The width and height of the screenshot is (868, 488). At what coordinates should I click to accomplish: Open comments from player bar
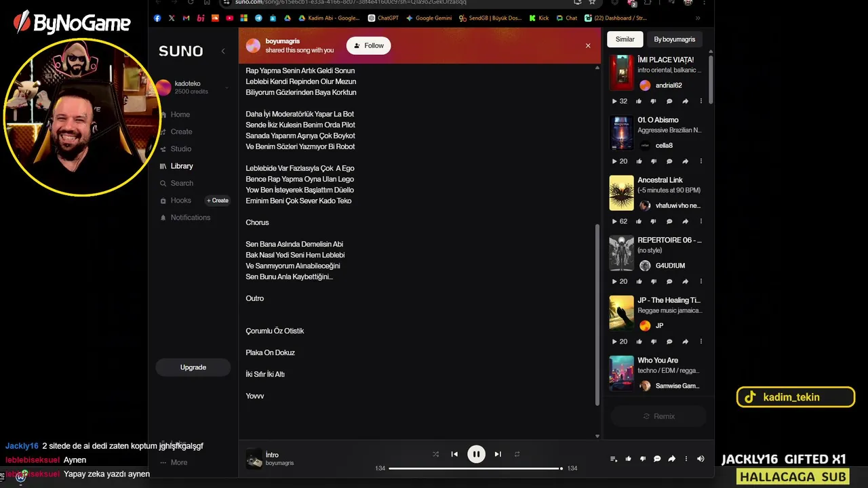(657, 459)
